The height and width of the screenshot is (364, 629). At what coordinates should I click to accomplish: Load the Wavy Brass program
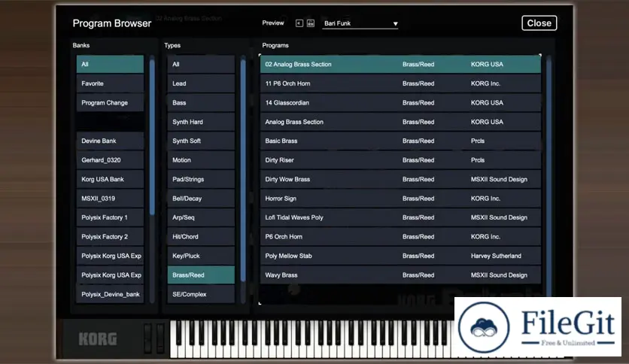[x=400, y=275]
